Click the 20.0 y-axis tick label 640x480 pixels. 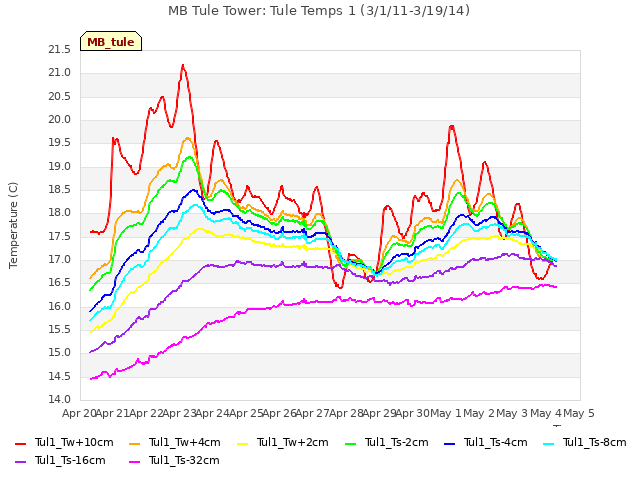[60, 120]
